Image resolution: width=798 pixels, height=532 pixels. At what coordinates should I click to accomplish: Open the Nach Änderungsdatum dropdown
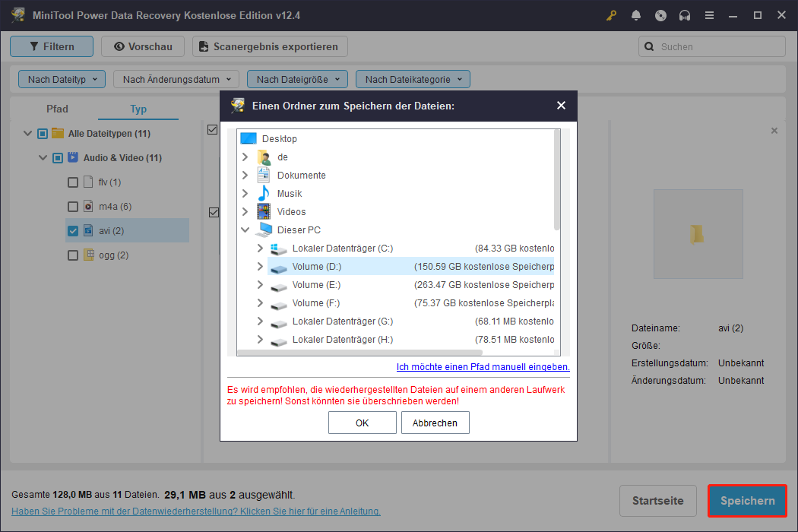click(x=176, y=79)
